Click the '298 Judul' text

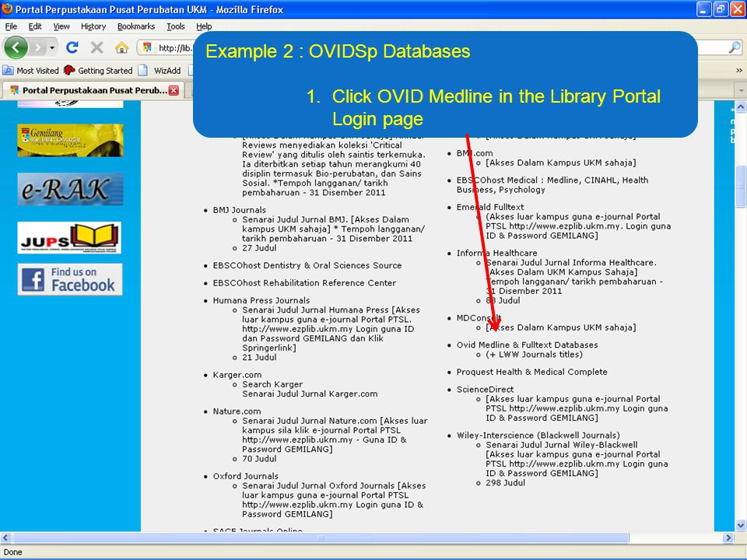(x=505, y=483)
